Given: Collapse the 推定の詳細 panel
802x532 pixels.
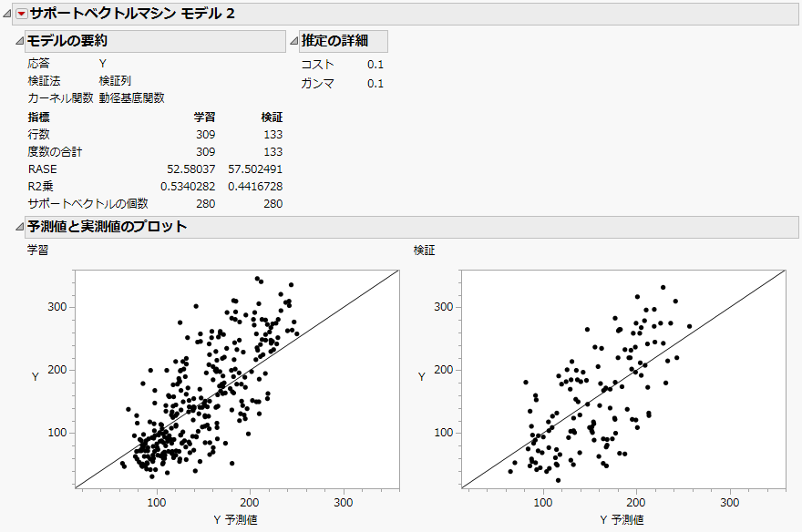Looking at the screenshot, I should point(295,40).
